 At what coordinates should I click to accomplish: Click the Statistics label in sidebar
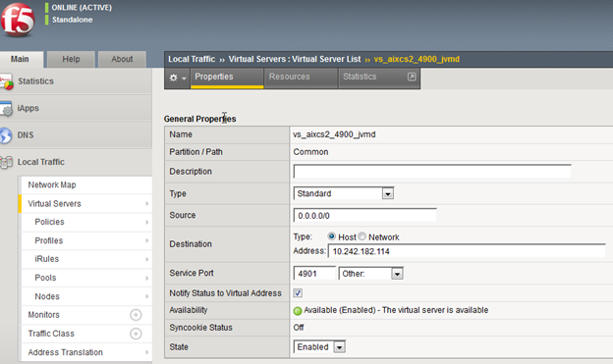[x=35, y=81]
